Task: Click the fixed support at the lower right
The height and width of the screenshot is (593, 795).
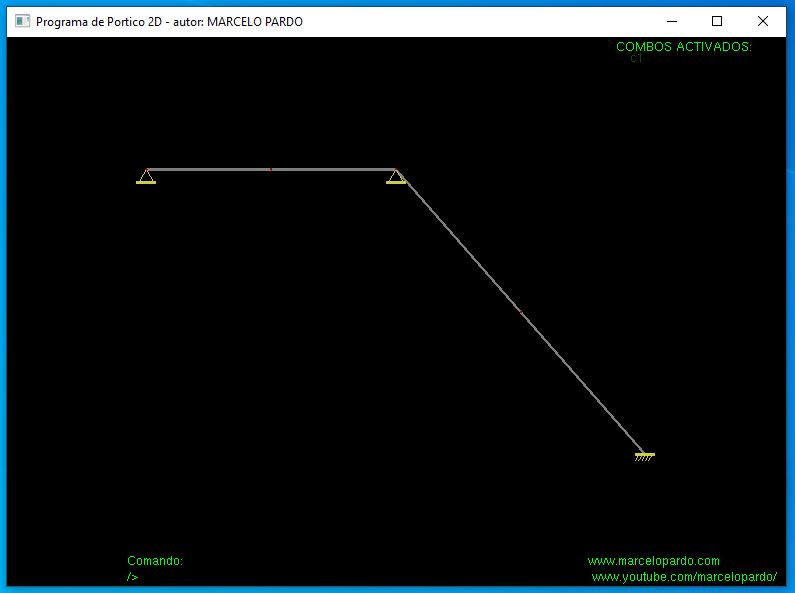Action: click(x=644, y=456)
